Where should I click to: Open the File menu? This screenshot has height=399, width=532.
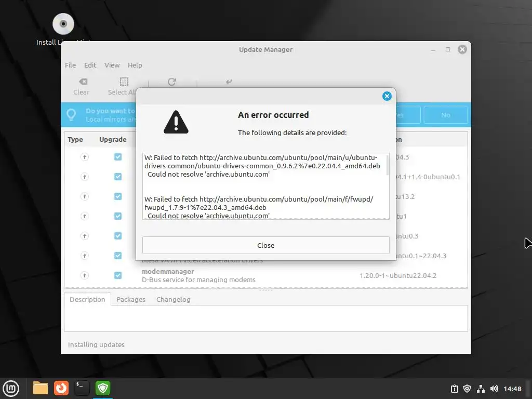point(71,65)
